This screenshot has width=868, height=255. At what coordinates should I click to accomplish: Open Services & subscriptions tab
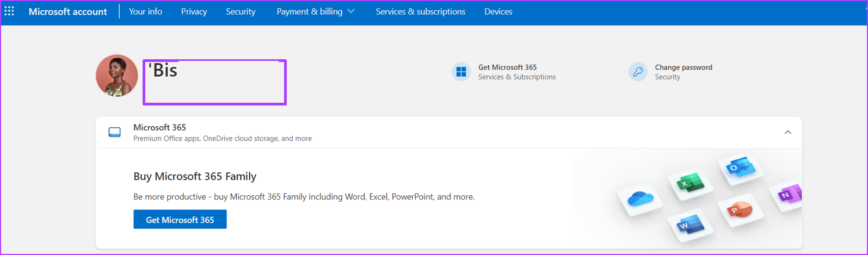point(421,11)
